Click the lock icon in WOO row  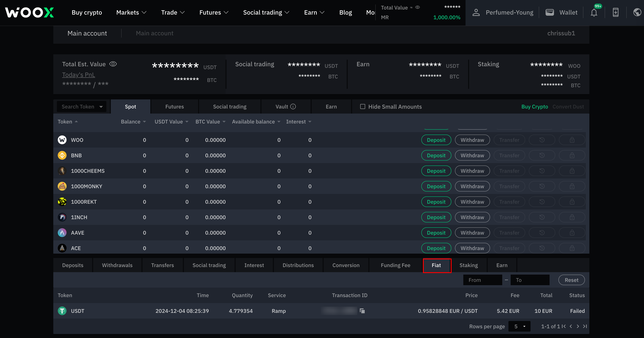click(572, 140)
